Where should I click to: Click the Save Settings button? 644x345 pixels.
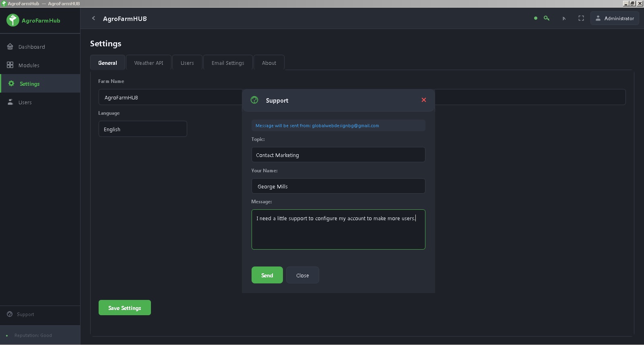click(125, 308)
